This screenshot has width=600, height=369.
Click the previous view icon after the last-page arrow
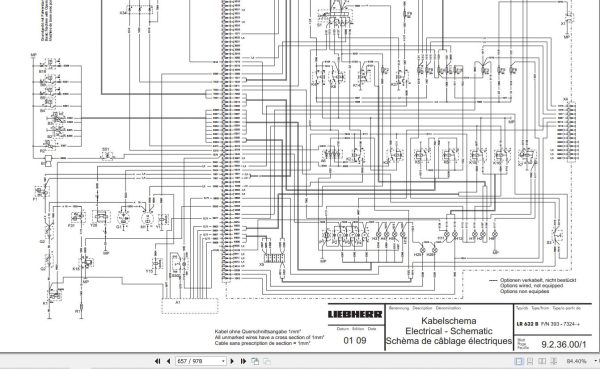(255, 361)
